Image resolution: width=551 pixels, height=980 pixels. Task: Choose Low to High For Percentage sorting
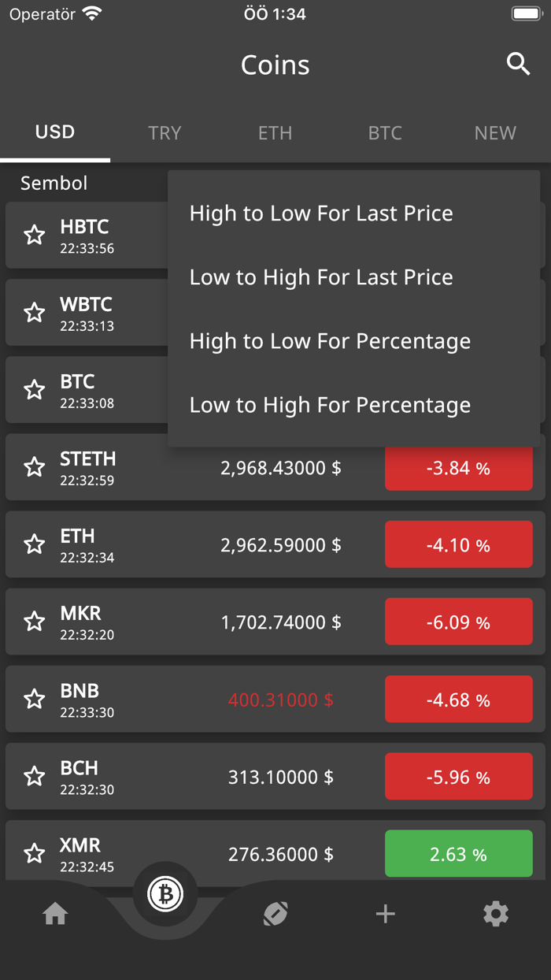[329, 405]
